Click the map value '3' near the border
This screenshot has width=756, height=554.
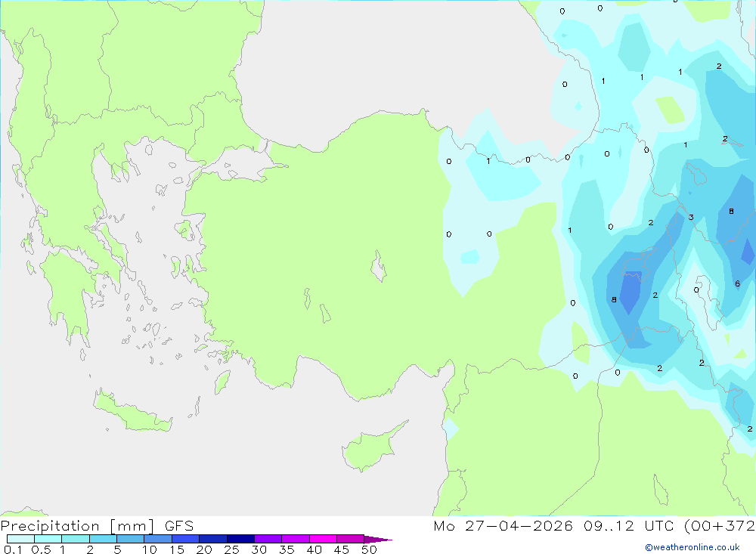(691, 218)
